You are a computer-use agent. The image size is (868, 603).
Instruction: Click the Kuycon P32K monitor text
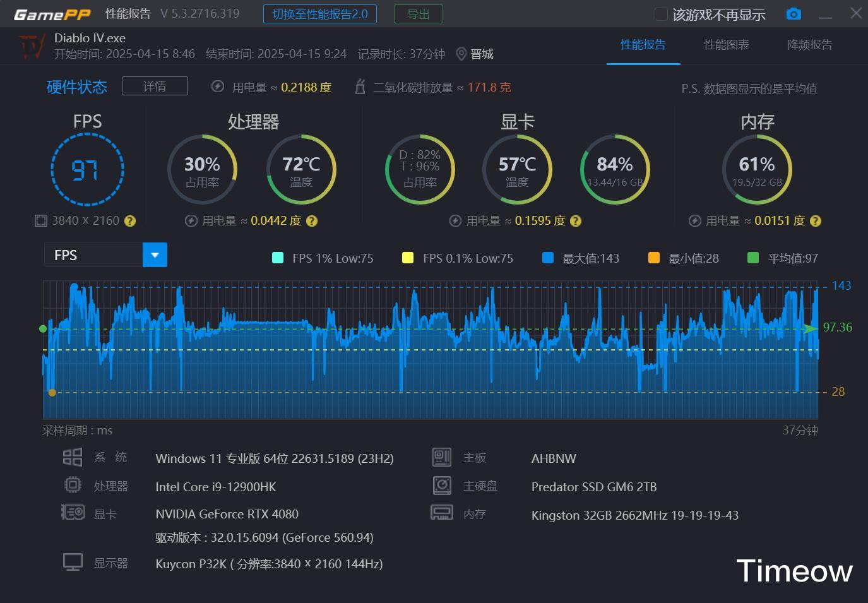click(269, 564)
